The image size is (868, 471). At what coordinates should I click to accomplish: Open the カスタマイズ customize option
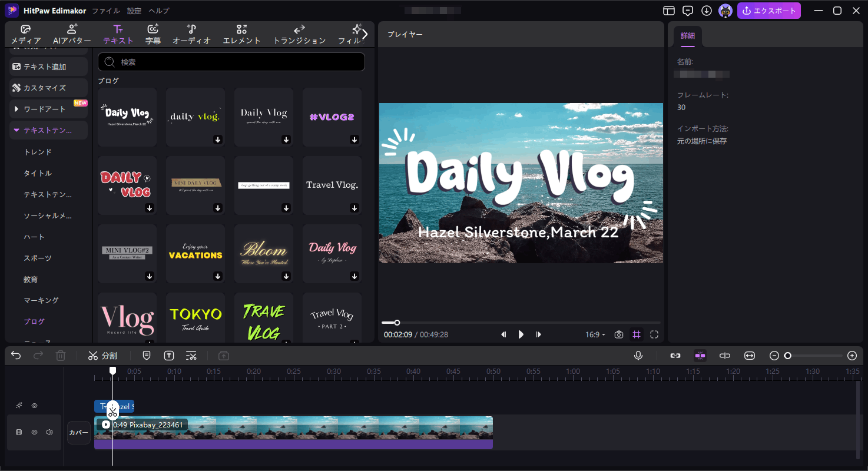(x=48, y=88)
